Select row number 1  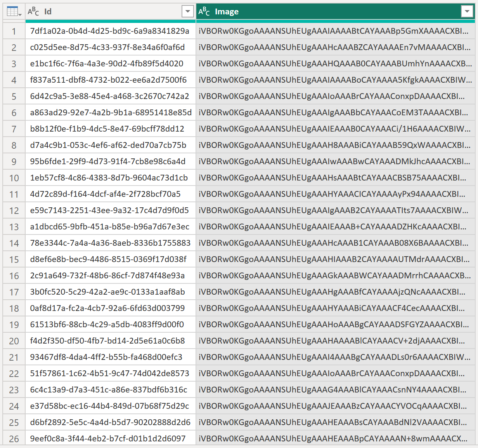tap(14, 31)
